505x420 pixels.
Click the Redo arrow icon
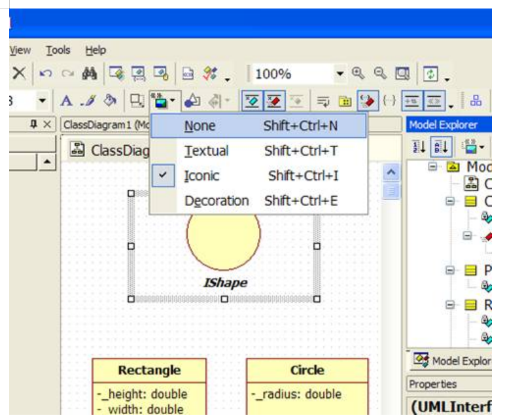point(67,73)
